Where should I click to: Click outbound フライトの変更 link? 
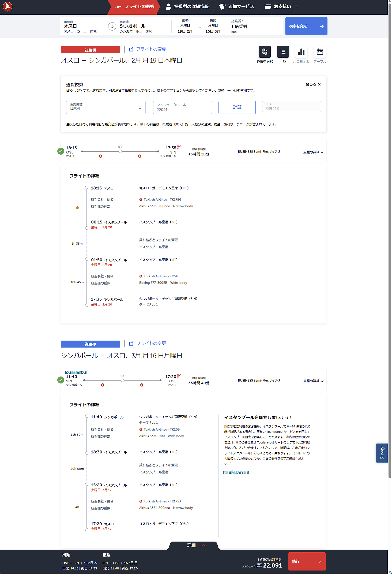point(148,49)
